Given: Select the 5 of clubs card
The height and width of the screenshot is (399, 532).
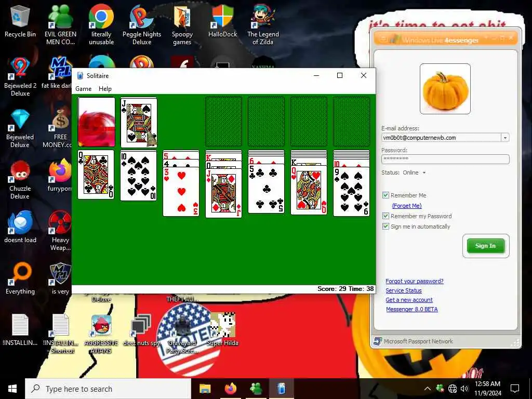Looking at the screenshot, I should (267, 189).
